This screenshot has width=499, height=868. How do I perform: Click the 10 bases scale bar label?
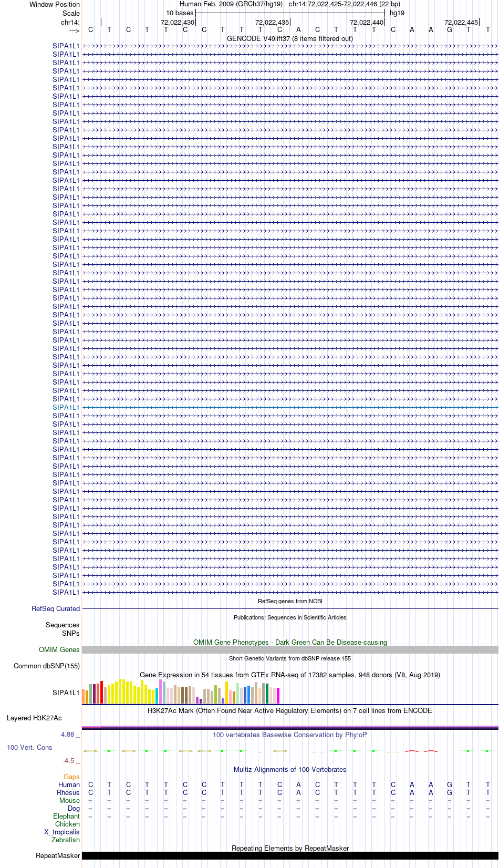tap(180, 13)
